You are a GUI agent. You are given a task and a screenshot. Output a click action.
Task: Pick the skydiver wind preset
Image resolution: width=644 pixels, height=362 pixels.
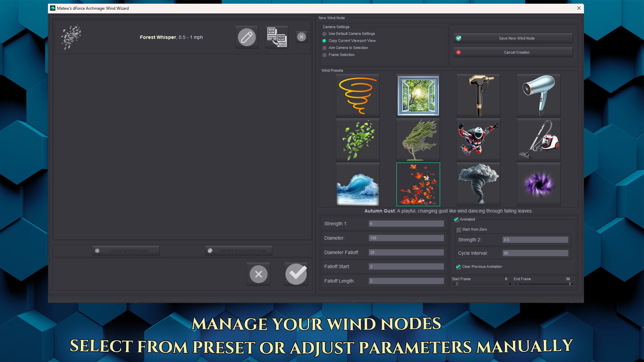pyautogui.click(x=478, y=140)
